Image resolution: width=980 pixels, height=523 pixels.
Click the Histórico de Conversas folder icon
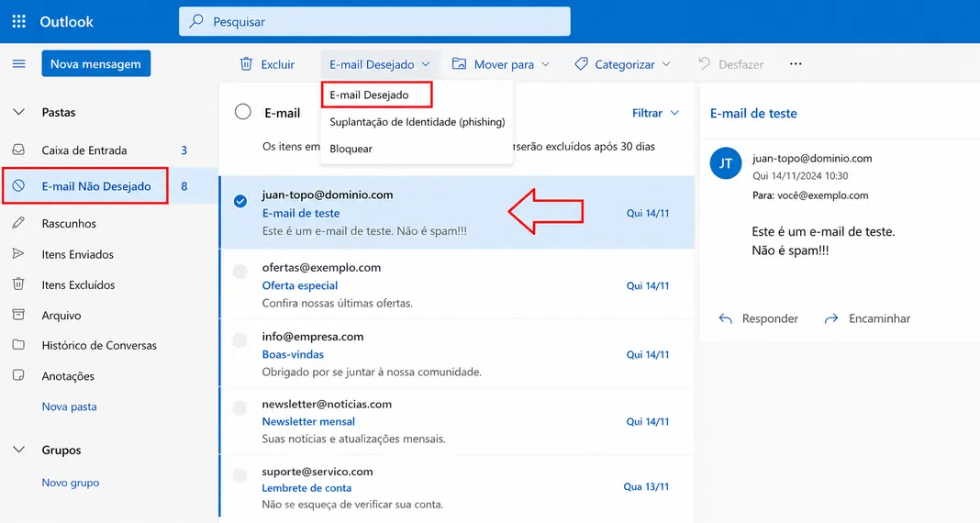[x=18, y=345]
